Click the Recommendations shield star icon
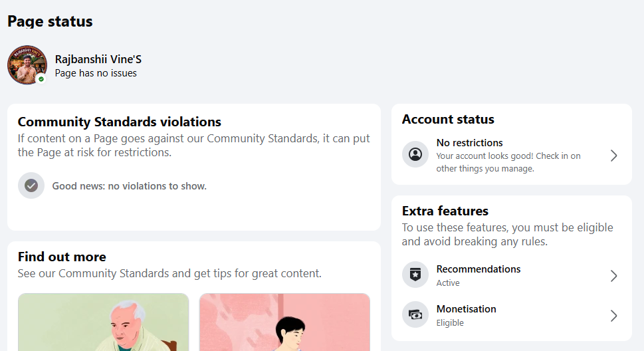 tap(415, 275)
